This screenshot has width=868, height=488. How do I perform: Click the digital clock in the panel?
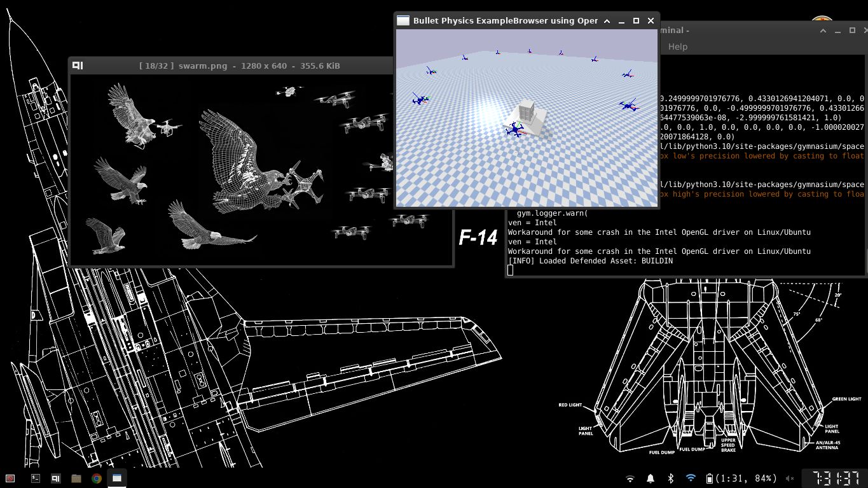click(x=833, y=478)
